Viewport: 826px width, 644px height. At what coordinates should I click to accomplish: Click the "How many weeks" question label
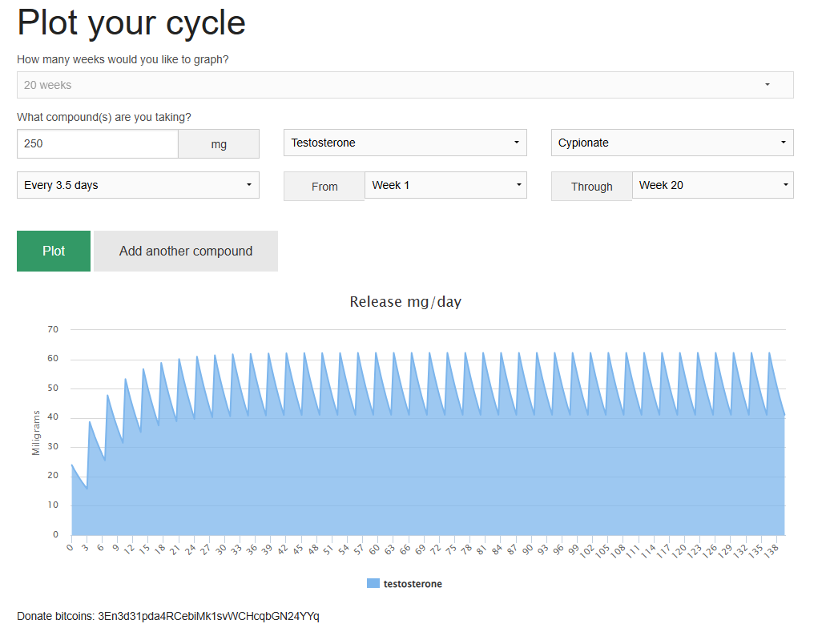123,59
